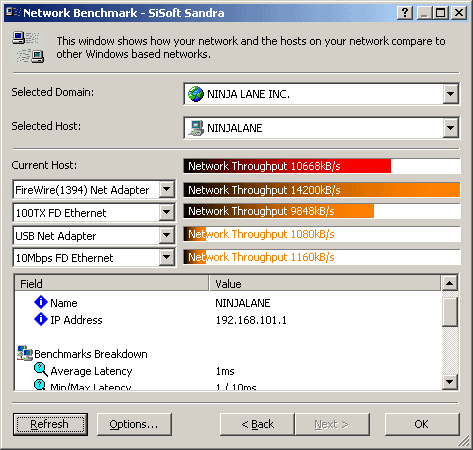Close the Network Benchmark window
Image resolution: width=473 pixels, height=450 pixels.
point(459,13)
